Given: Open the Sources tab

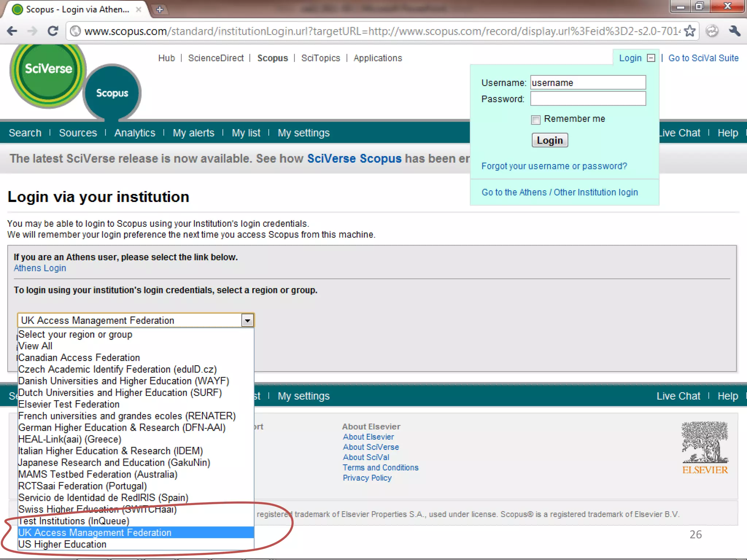Looking at the screenshot, I should pyautogui.click(x=78, y=133).
